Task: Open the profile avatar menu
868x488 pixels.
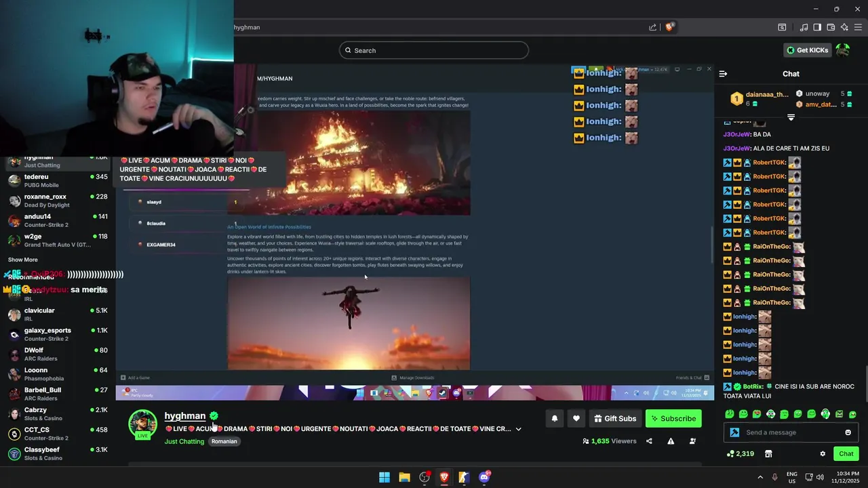Action: tap(843, 50)
